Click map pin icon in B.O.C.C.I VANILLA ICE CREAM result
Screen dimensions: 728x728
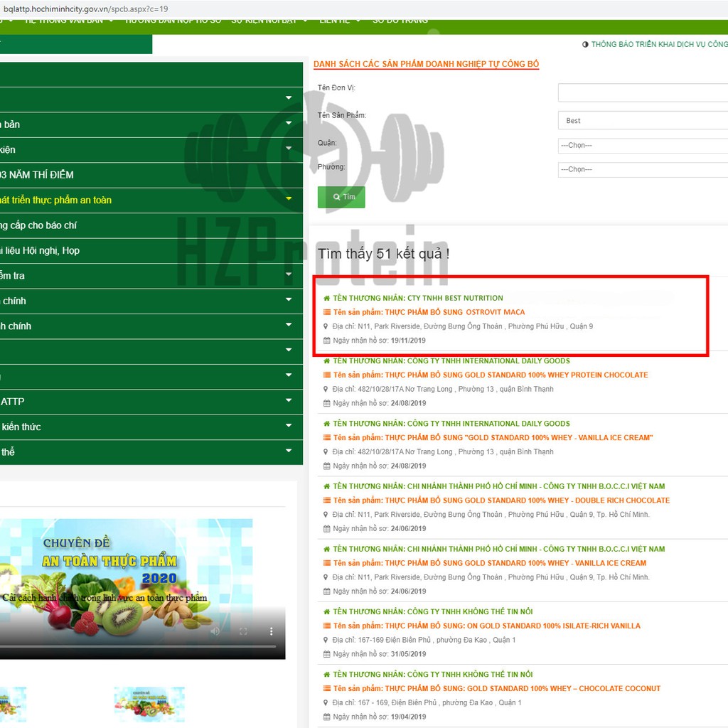click(326, 577)
